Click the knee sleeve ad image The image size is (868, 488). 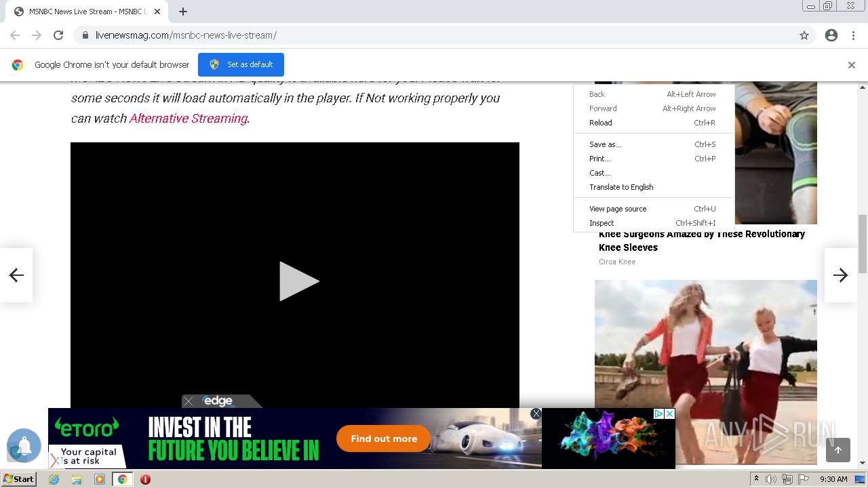pyautogui.click(x=776, y=153)
